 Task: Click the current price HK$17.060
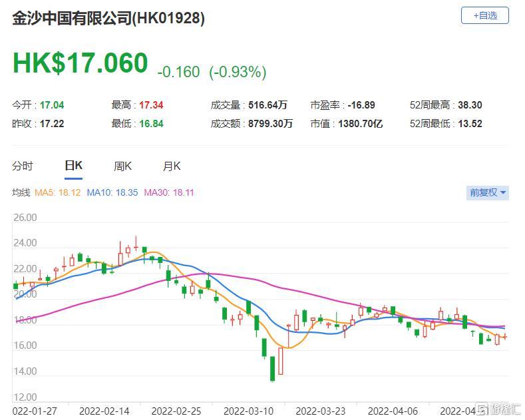click(x=80, y=63)
